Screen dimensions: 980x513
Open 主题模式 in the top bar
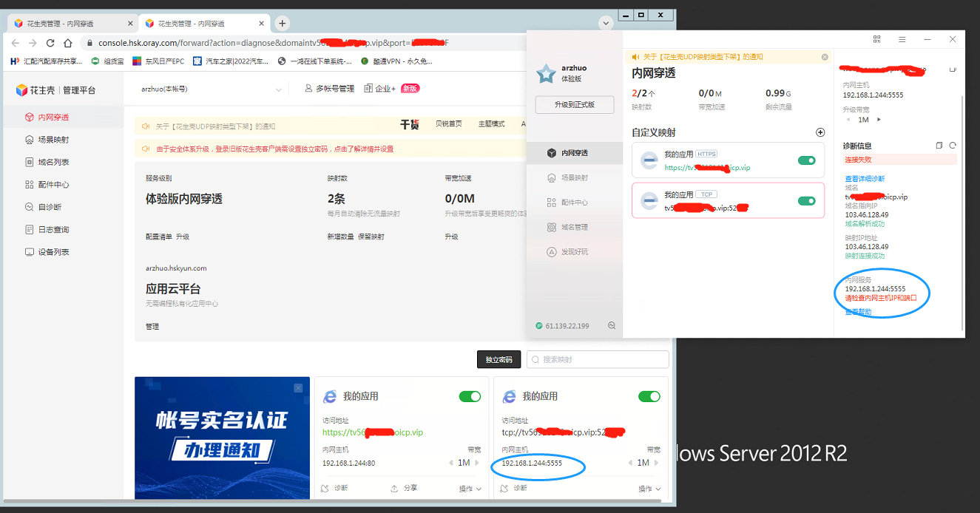coord(491,123)
